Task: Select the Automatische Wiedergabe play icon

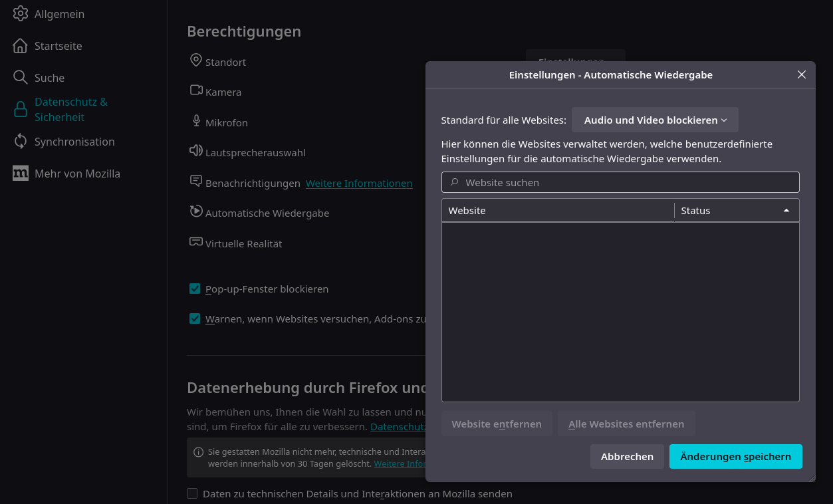Action: tap(195, 211)
